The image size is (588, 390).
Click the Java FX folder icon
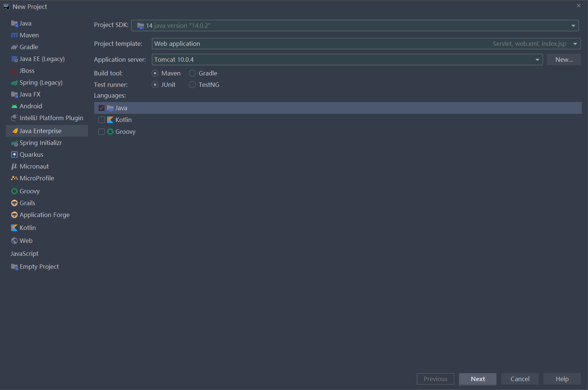pos(14,95)
